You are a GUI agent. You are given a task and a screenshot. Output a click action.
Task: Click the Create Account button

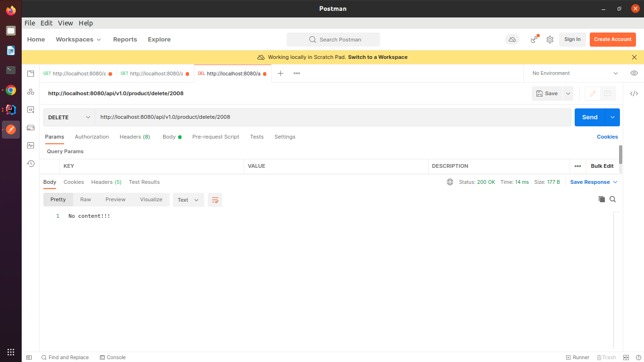click(x=612, y=40)
